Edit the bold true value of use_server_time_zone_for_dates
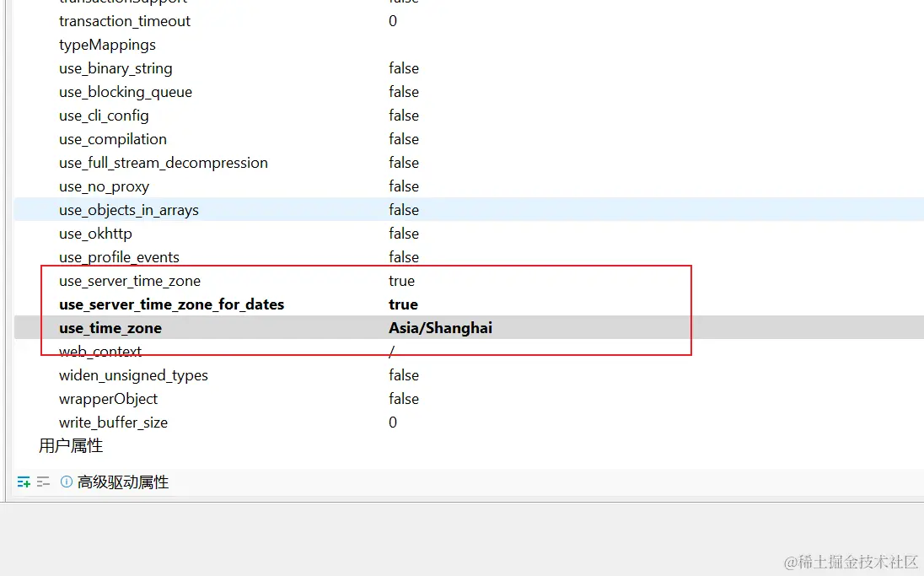The image size is (924, 576). 403,304
